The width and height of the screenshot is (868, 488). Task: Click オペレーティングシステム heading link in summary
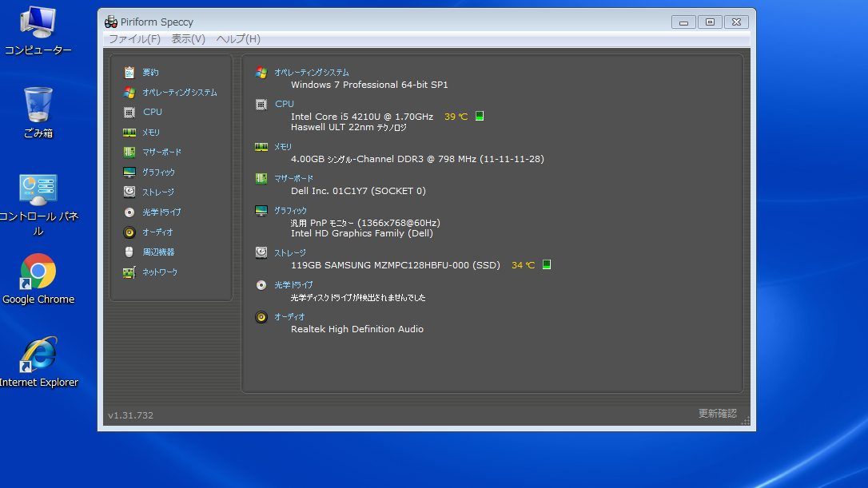pyautogui.click(x=312, y=73)
